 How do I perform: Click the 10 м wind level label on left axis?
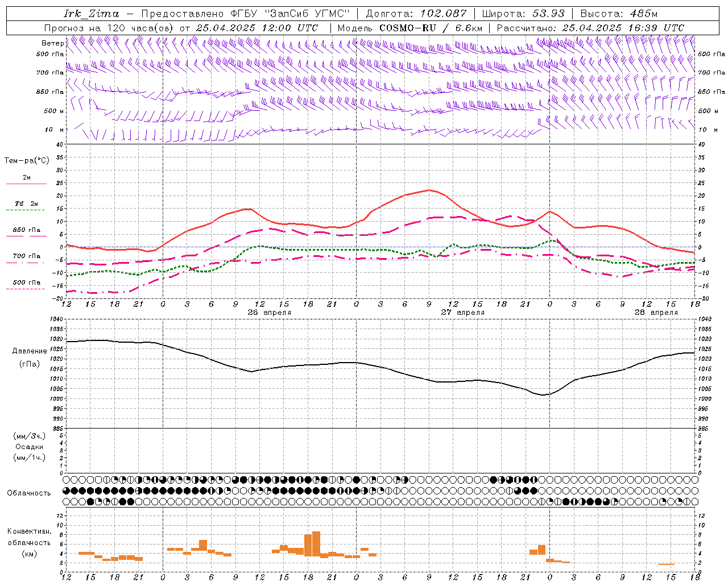click(x=55, y=130)
